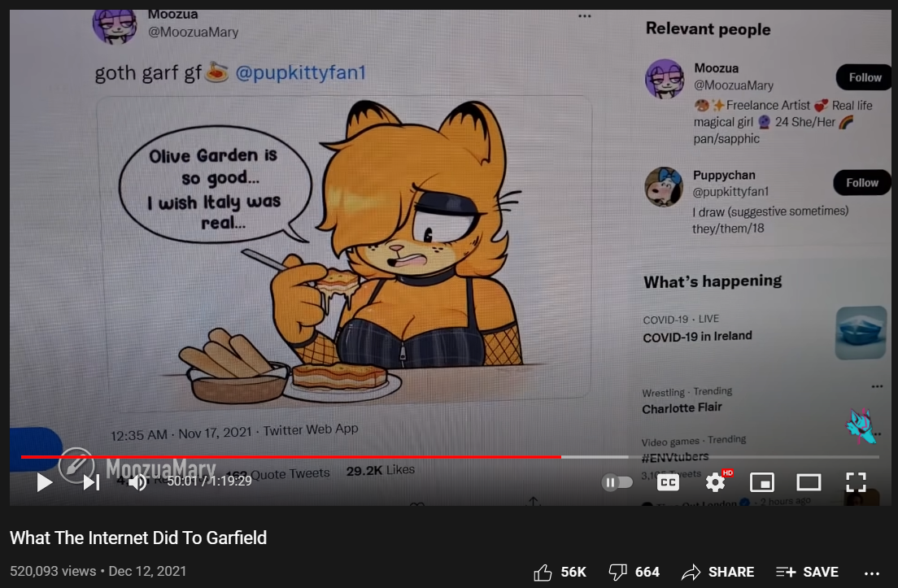Image resolution: width=898 pixels, height=588 pixels.
Task: Seek on the red video progress bar
Action: pos(291,457)
